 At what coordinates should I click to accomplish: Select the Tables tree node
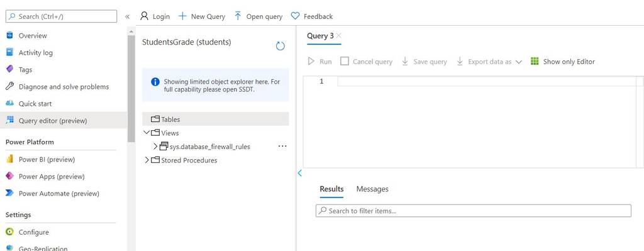pos(216,119)
